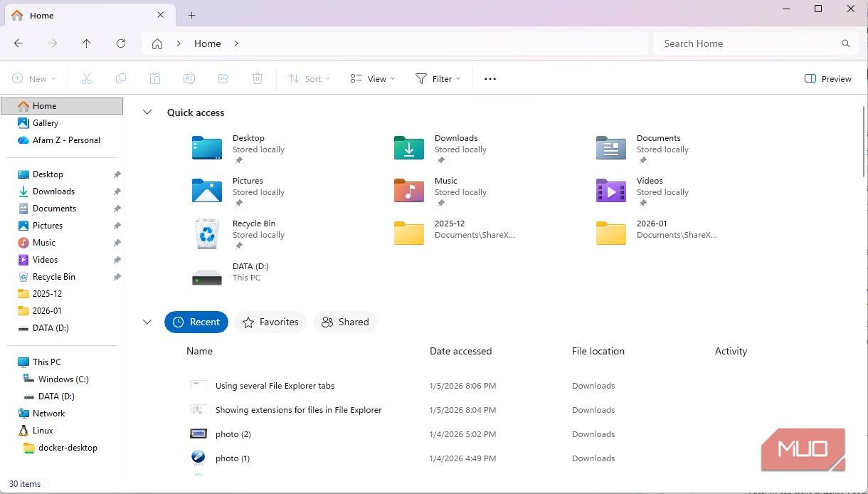Switch to the Shared tab
This screenshot has height=494, width=868.
pos(346,322)
